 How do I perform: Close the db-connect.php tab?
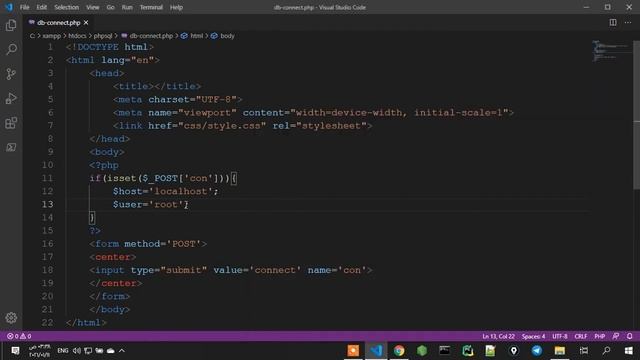pos(86,22)
